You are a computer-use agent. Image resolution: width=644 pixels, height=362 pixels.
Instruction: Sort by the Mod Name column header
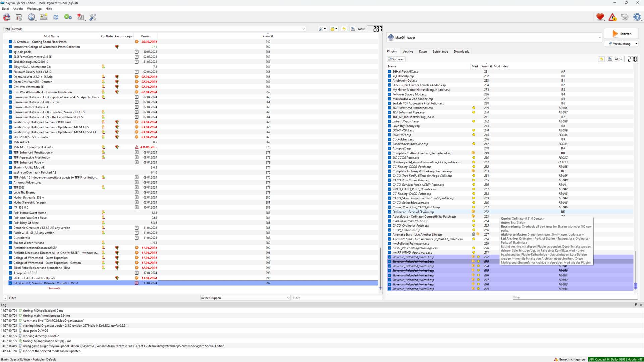(51, 36)
